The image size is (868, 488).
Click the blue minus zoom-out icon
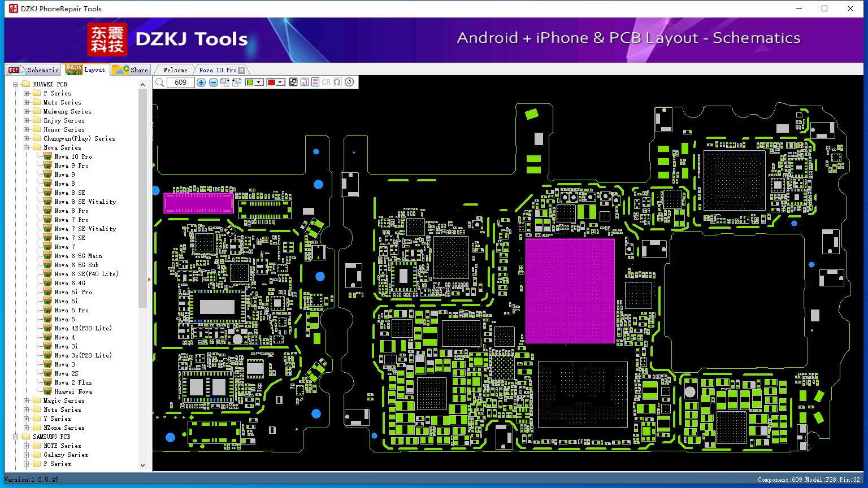coord(213,82)
